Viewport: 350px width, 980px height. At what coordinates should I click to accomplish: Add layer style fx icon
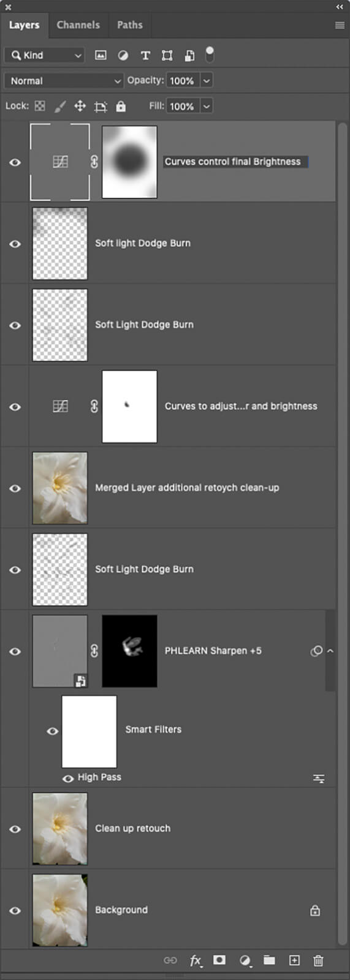[x=196, y=960]
